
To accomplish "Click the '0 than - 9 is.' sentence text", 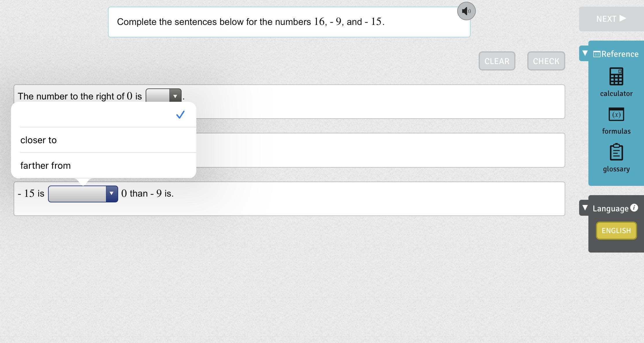I will (x=147, y=193).
